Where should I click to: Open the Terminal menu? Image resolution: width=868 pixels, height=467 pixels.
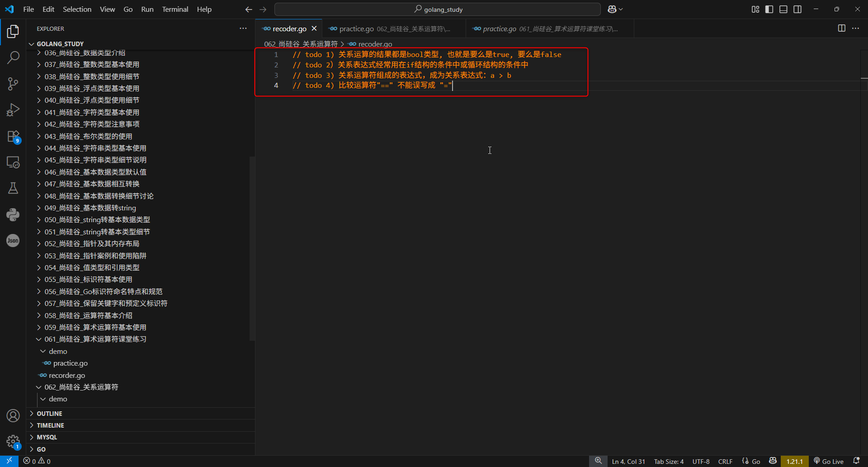175,9
